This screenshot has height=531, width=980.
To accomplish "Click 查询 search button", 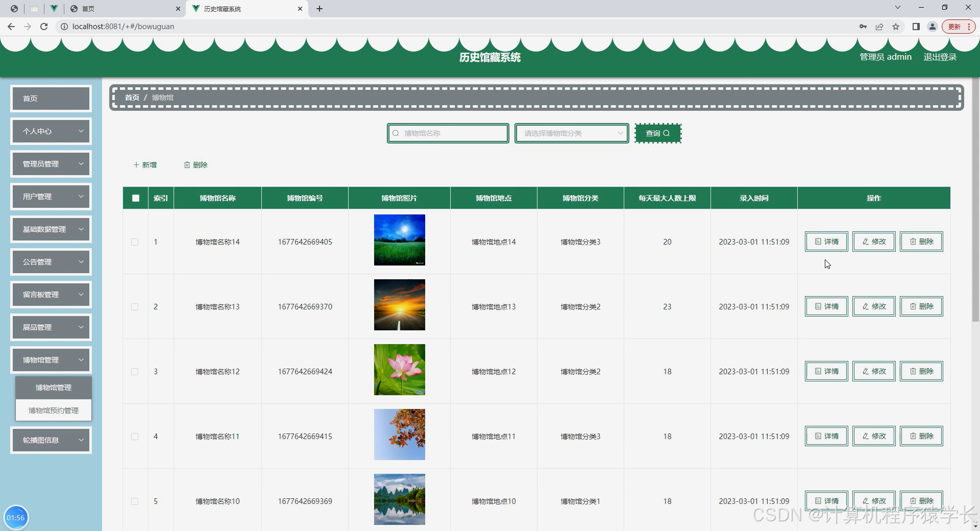I will [x=658, y=133].
